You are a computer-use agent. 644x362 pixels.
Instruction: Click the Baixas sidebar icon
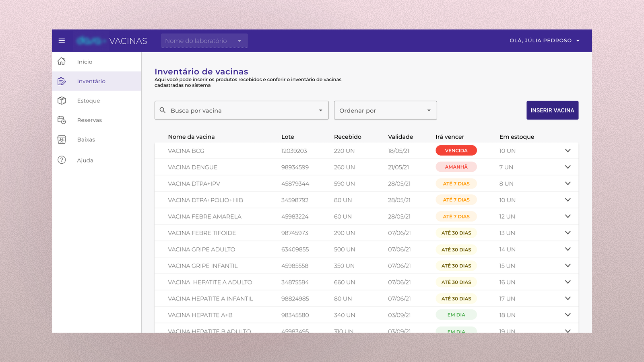click(62, 139)
